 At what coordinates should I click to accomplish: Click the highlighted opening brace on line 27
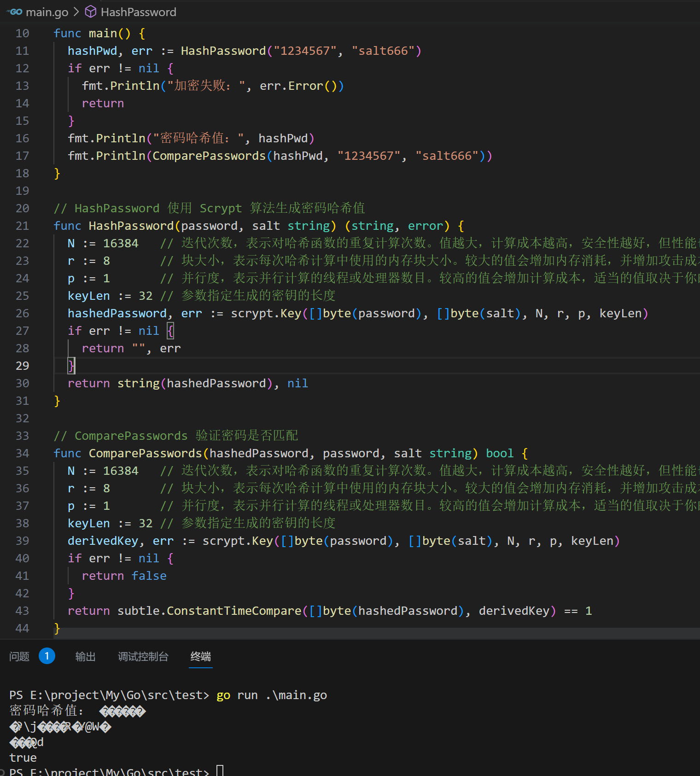click(170, 331)
